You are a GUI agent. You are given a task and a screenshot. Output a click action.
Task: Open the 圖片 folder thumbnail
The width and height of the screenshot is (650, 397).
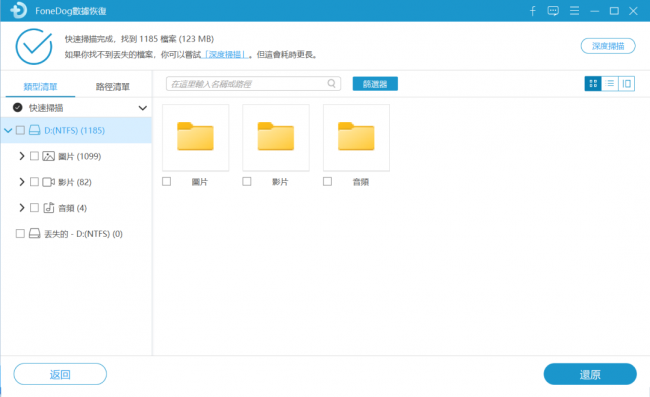click(x=195, y=138)
